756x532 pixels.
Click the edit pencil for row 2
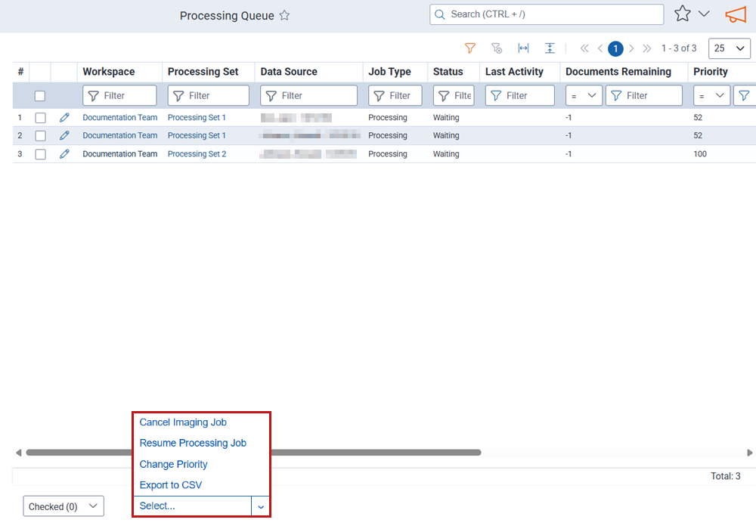click(x=64, y=136)
